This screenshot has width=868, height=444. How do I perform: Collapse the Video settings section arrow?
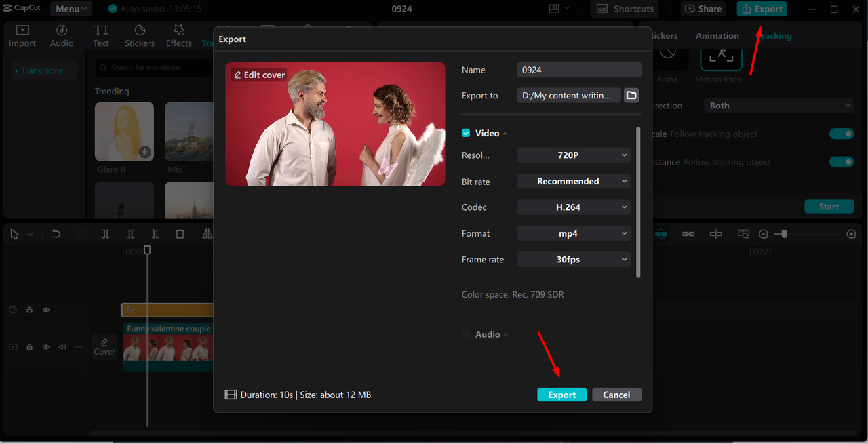(x=505, y=134)
